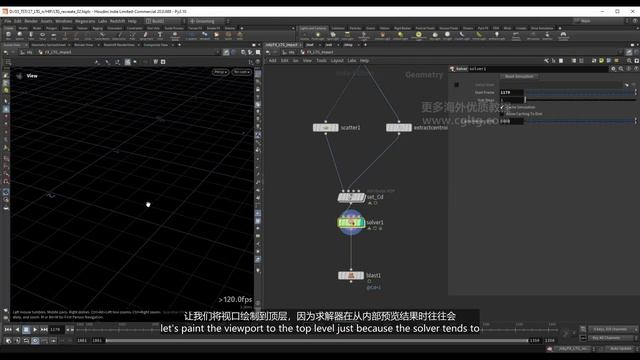
Task: Click play forward in the playbar
Action: point(35,329)
